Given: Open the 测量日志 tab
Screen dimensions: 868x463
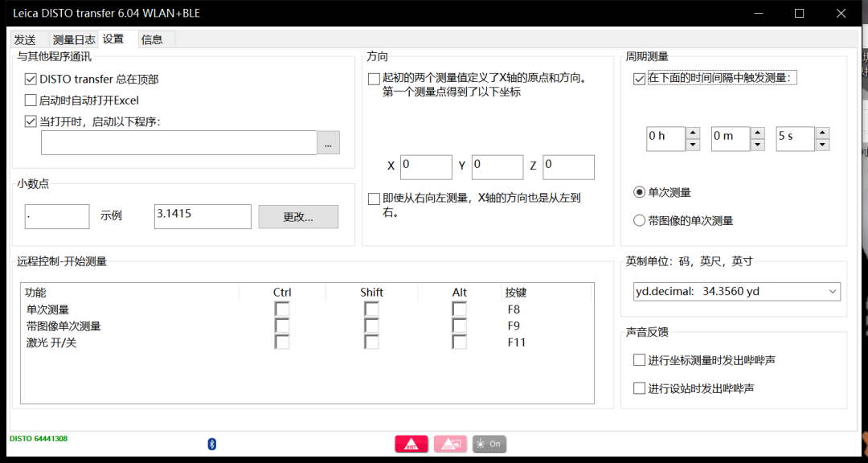Looking at the screenshot, I should click(x=73, y=39).
